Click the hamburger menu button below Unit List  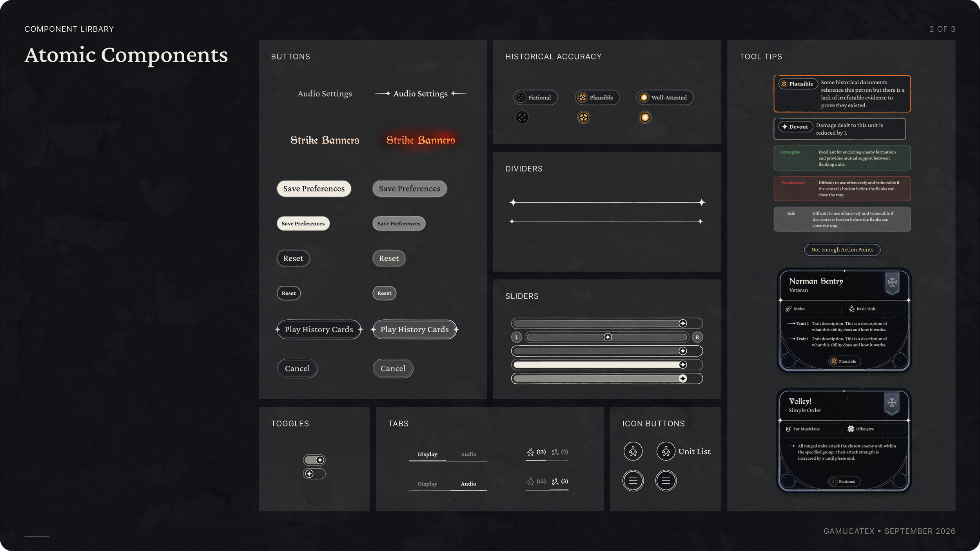[666, 481]
